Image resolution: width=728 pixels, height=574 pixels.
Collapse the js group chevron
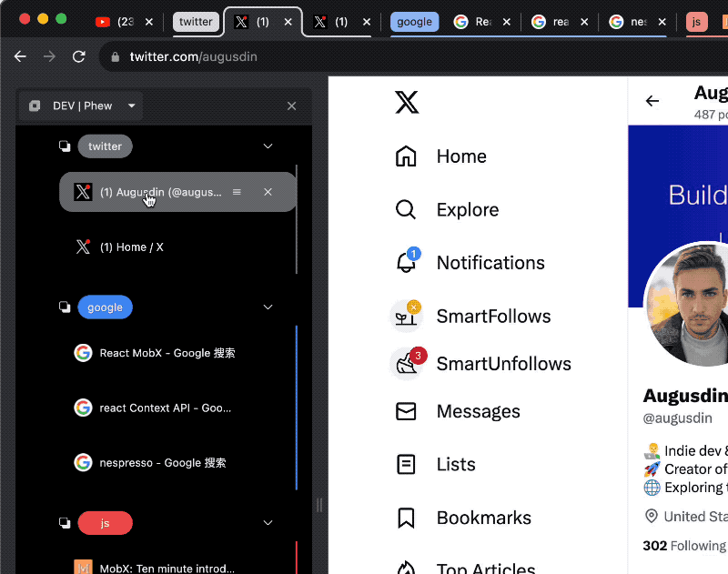pyautogui.click(x=268, y=523)
